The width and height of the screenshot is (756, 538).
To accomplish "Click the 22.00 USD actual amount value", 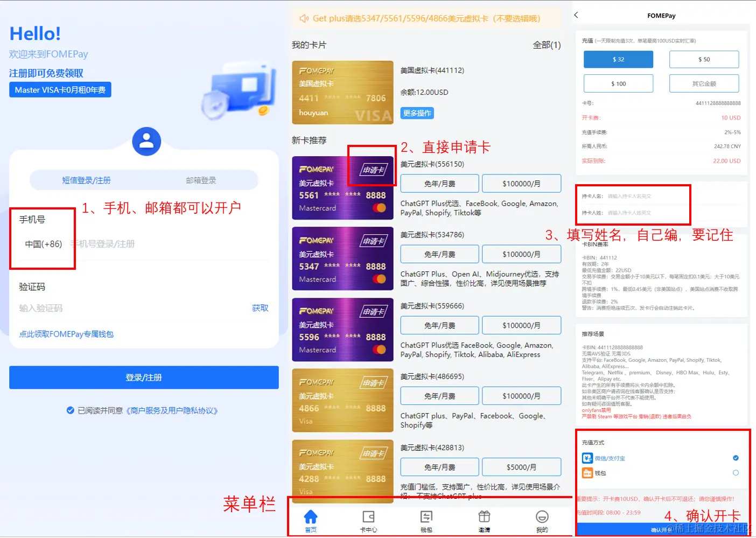I will pyautogui.click(x=727, y=160).
